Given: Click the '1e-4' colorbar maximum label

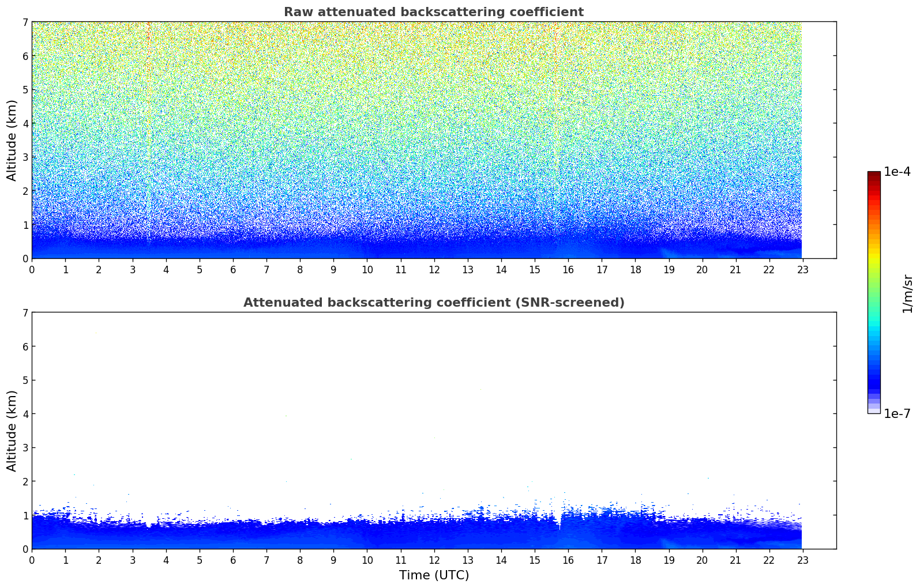Looking at the screenshot, I should [x=897, y=172].
